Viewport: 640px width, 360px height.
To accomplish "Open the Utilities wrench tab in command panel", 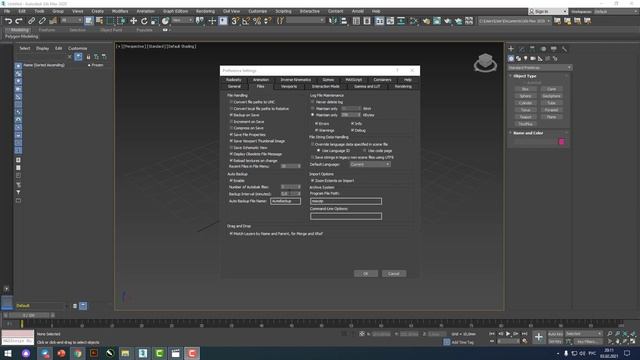I will [x=564, y=49].
